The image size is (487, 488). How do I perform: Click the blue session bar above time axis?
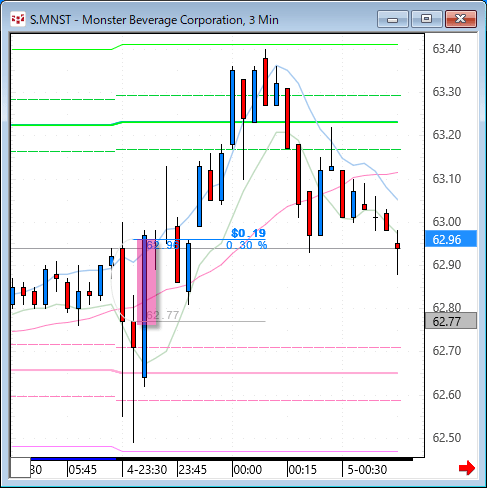click(x=73, y=459)
